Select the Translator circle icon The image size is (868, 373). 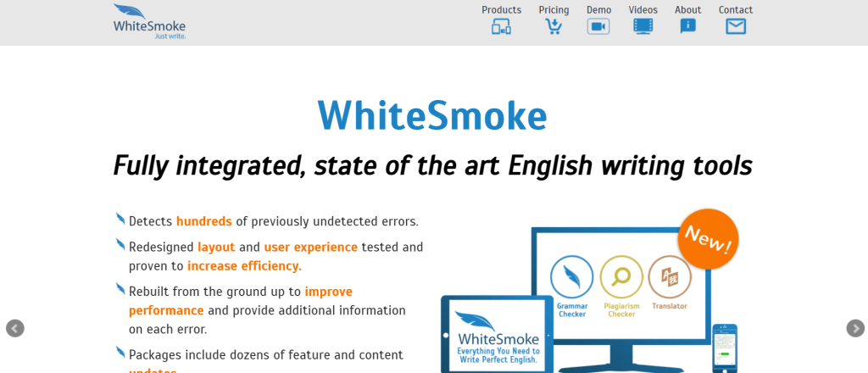click(x=670, y=276)
